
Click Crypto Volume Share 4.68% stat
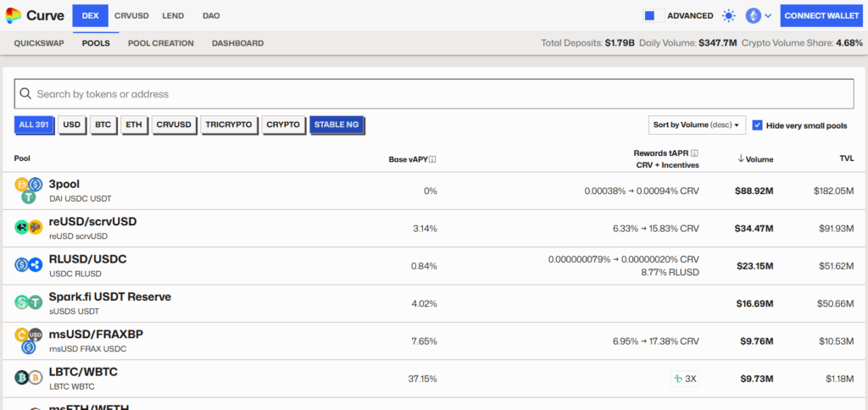(802, 43)
